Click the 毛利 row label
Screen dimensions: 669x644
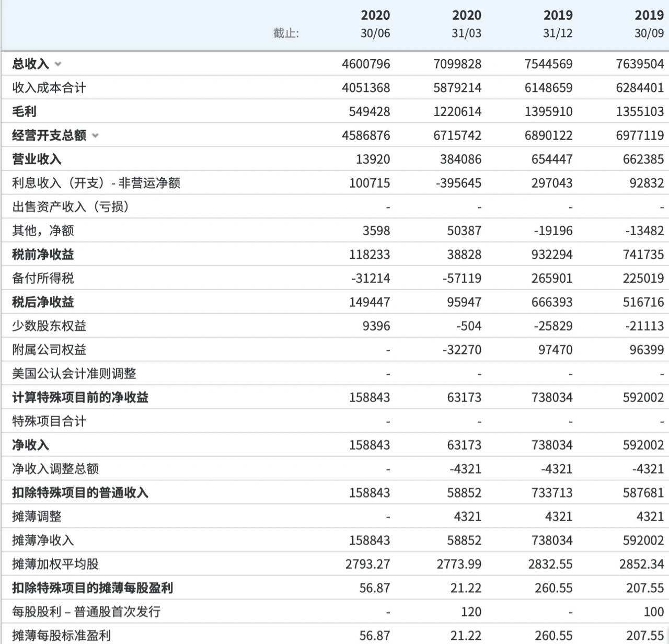[22, 111]
